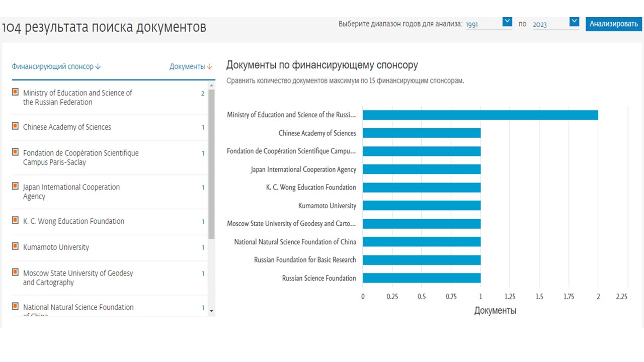
Task: Click the Kumamoto University chart bar
Action: point(422,206)
